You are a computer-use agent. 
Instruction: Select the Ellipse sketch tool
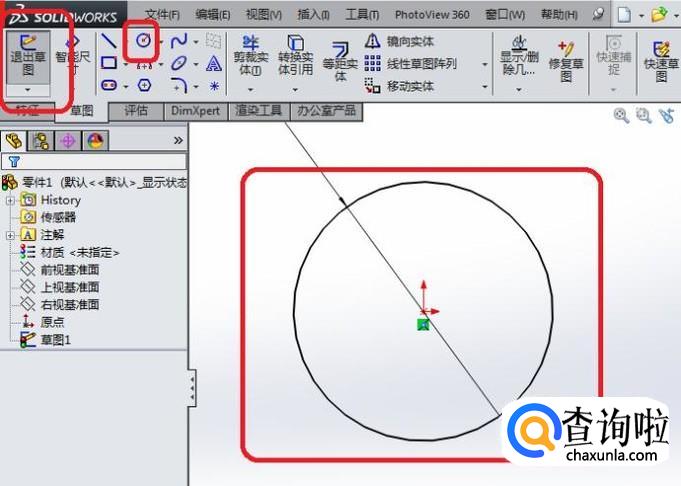point(179,63)
